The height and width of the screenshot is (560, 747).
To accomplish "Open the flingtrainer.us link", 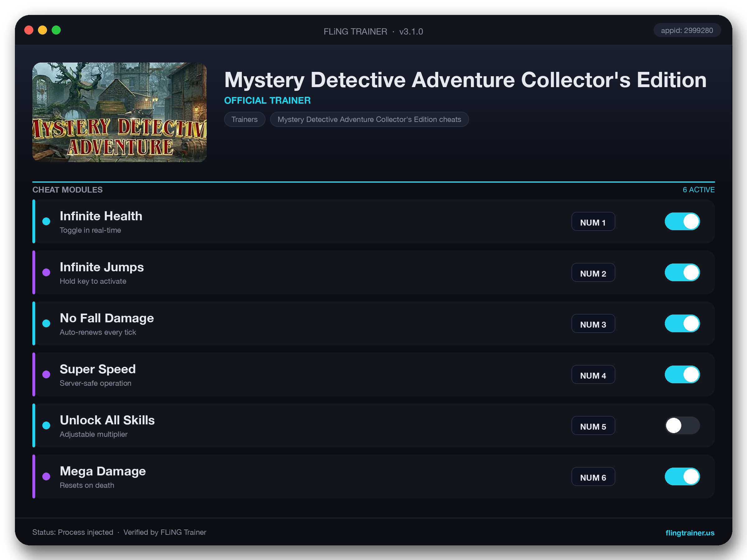I will (690, 533).
